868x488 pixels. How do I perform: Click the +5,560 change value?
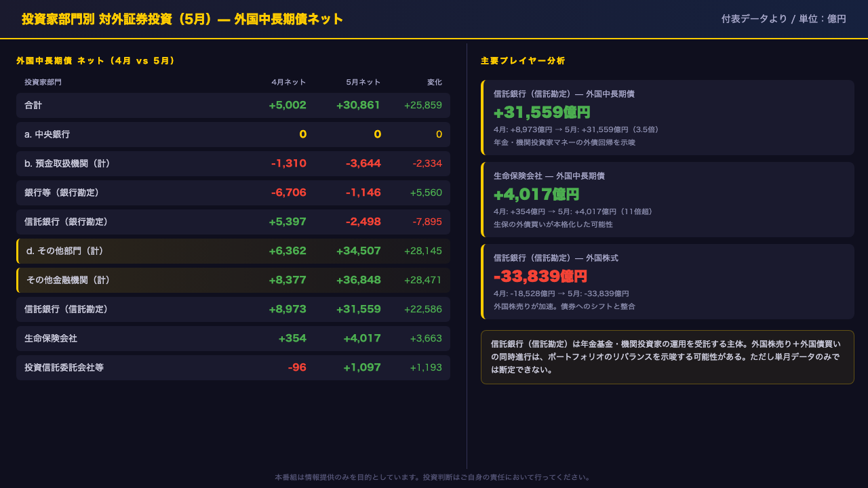pos(426,193)
